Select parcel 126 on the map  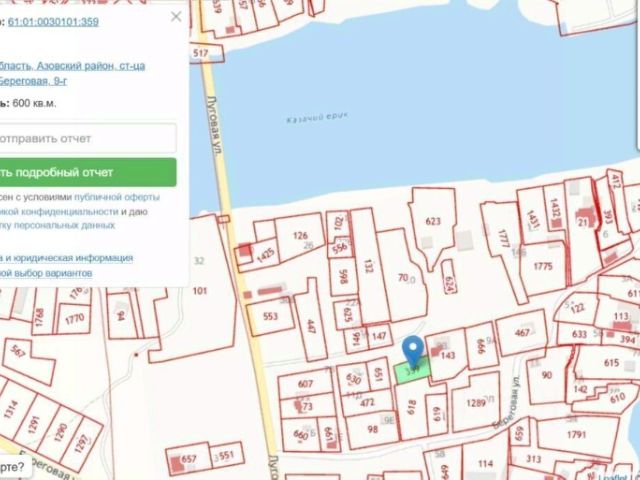(300, 236)
